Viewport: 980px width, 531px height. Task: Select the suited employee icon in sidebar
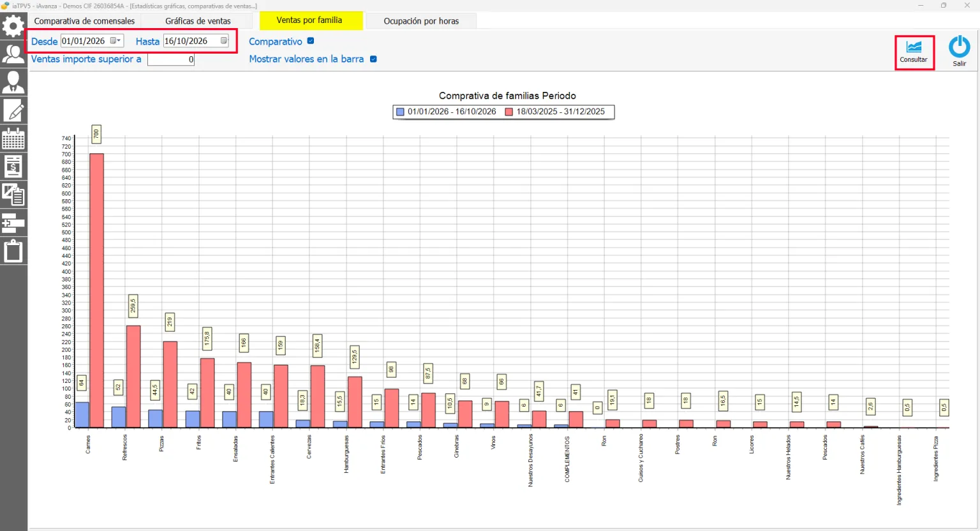tap(13, 82)
